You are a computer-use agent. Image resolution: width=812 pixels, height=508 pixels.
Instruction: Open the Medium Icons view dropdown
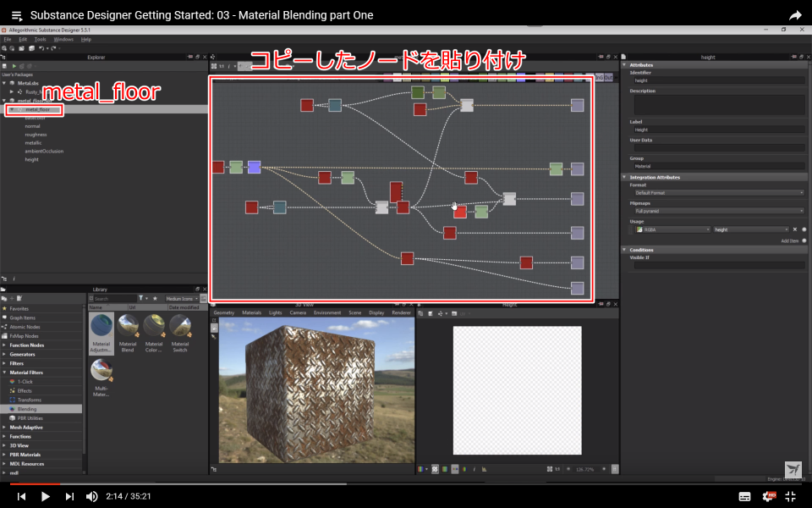click(x=182, y=299)
